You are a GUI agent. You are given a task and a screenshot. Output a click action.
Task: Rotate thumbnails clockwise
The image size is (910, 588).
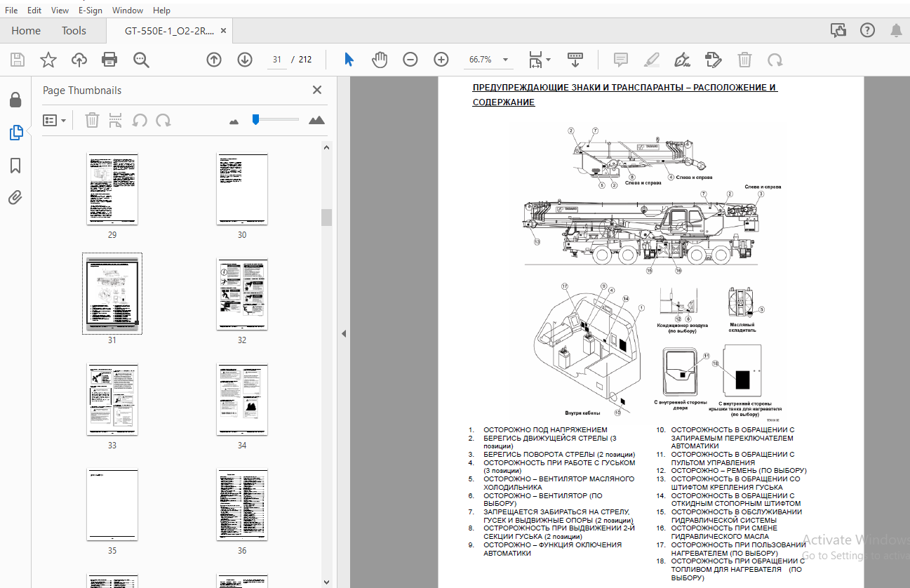tap(163, 121)
